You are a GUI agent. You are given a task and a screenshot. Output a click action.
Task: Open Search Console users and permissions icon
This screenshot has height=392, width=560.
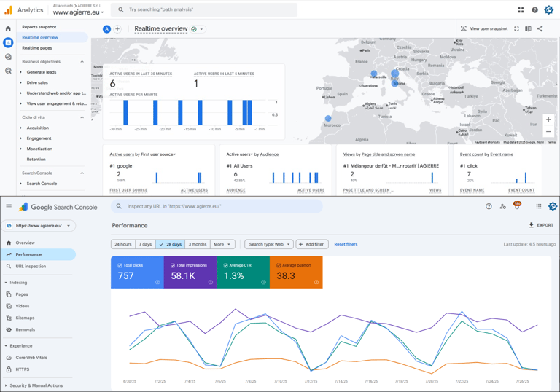click(503, 206)
